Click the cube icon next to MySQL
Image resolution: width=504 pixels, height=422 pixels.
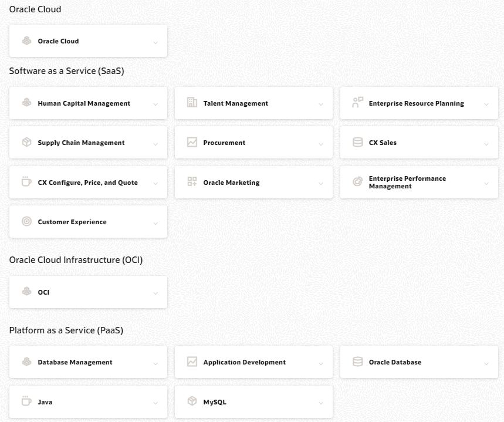[192, 401]
